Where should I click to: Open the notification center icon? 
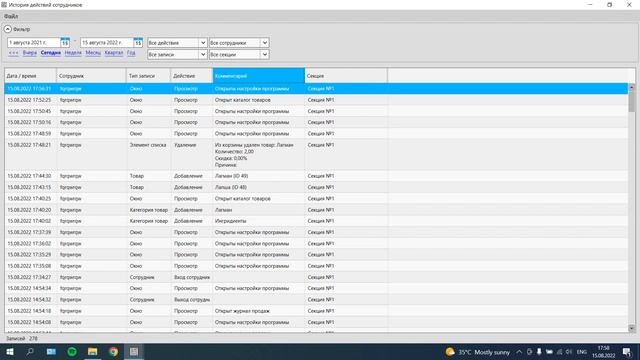click(x=627, y=352)
